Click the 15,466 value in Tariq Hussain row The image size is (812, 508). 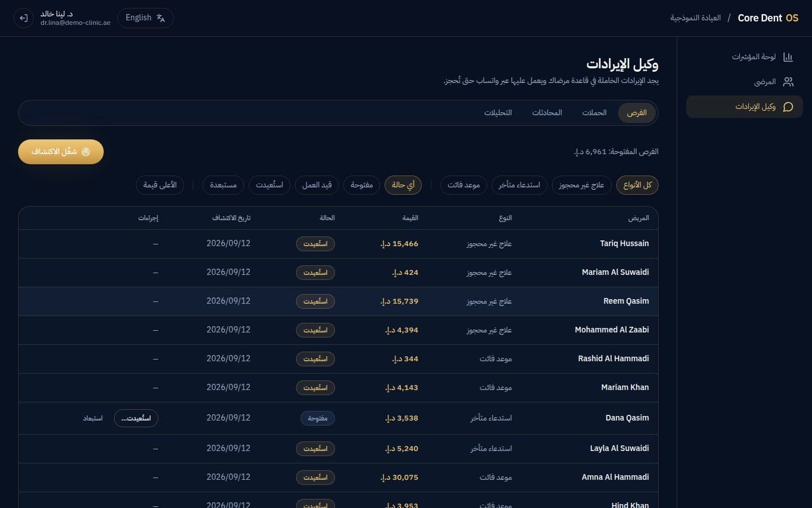(x=399, y=244)
